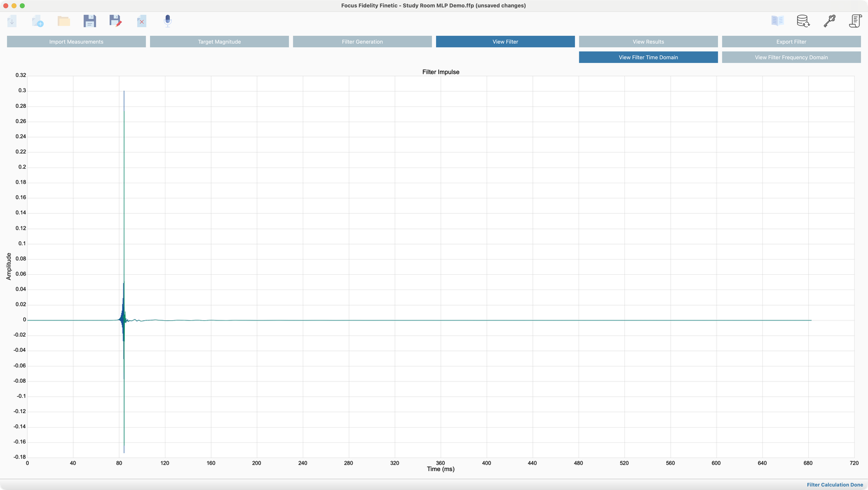Open the Filter Generation step
Image resolution: width=868 pixels, height=490 pixels.
pyautogui.click(x=362, y=42)
